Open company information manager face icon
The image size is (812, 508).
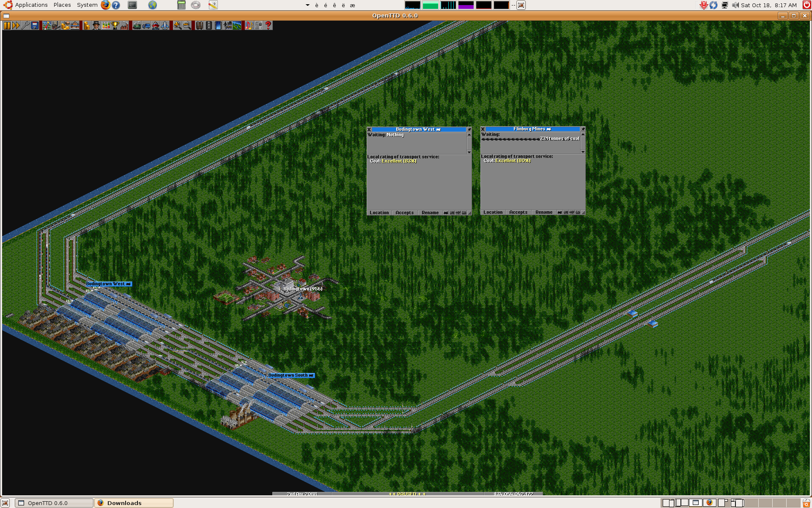(96, 25)
